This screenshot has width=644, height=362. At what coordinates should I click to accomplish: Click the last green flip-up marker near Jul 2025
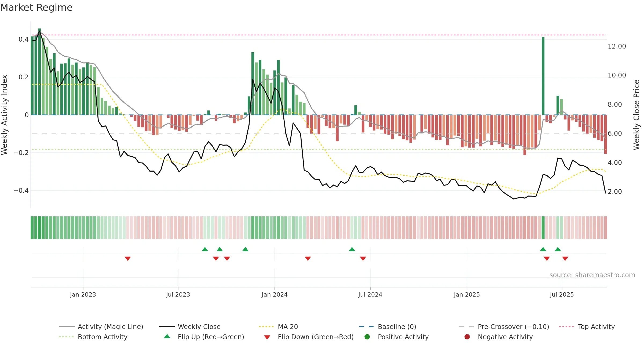(558, 249)
